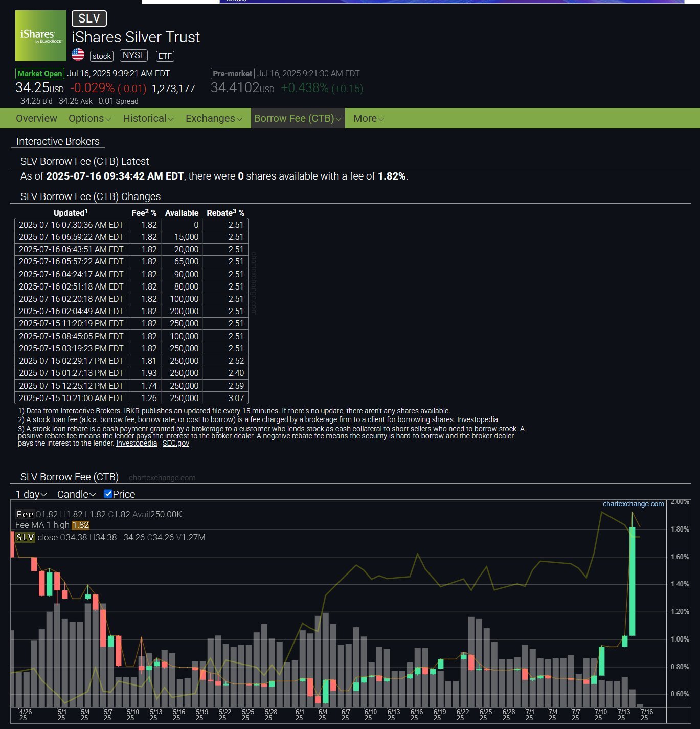Image resolution: width=700 pixels, height=729 pixels.
Task: Open the More menu
Action: 368,118
